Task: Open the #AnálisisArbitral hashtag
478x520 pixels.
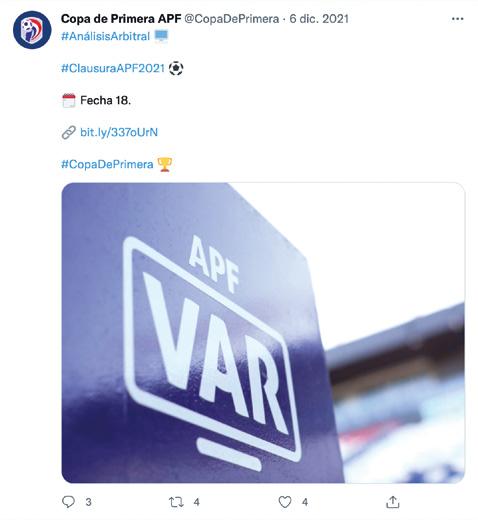Action: 105,36
